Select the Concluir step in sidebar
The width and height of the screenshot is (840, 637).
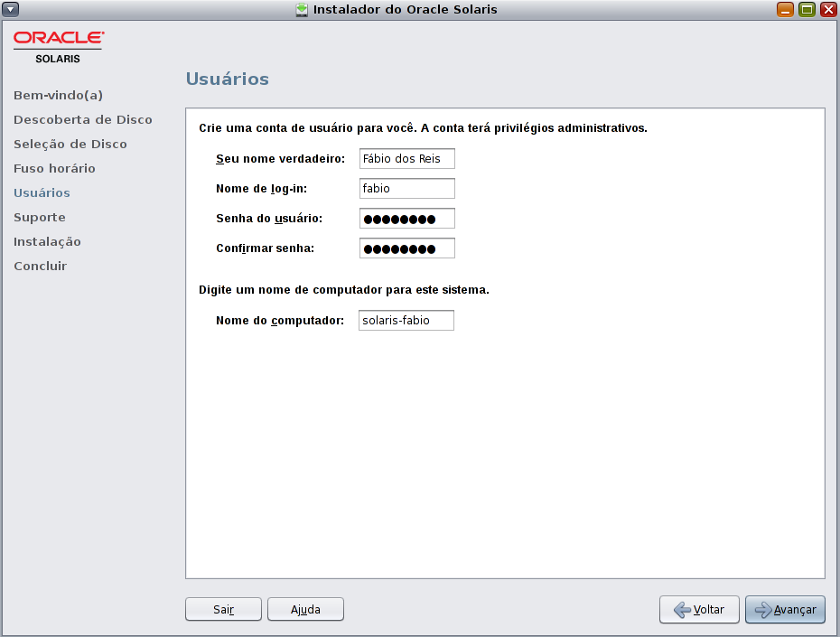click(40, 267)
